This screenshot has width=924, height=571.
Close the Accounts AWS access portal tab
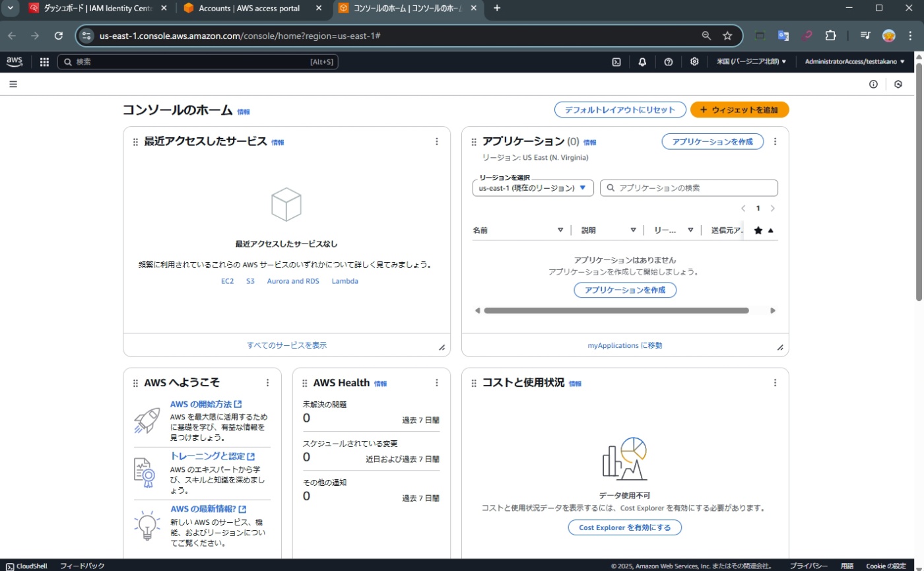[x=319, y=9]
